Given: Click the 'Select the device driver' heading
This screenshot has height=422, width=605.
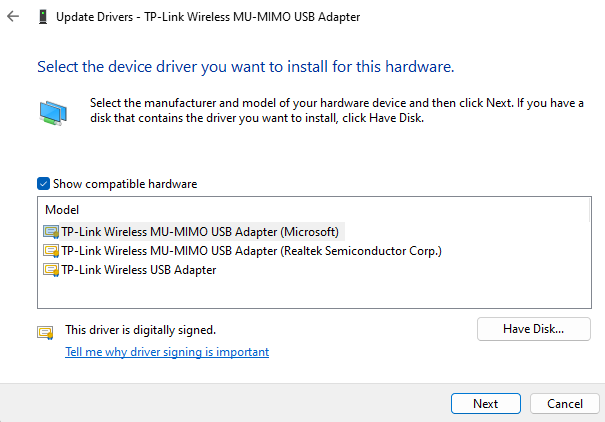Looking at the screenshot, I should (246, 67).
